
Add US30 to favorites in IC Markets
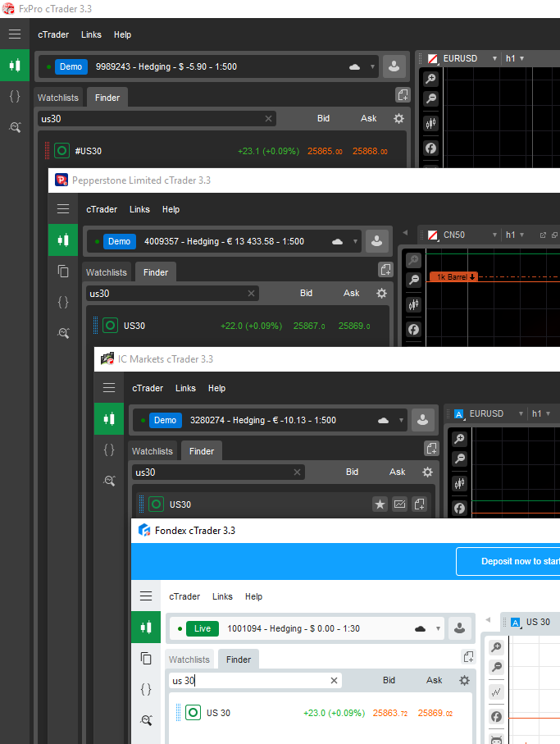click(x=380, y=504)
